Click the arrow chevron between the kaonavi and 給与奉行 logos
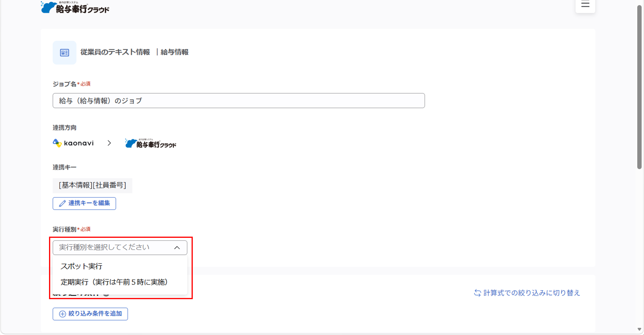Screen dimensions: 644x335 point(109,143)
